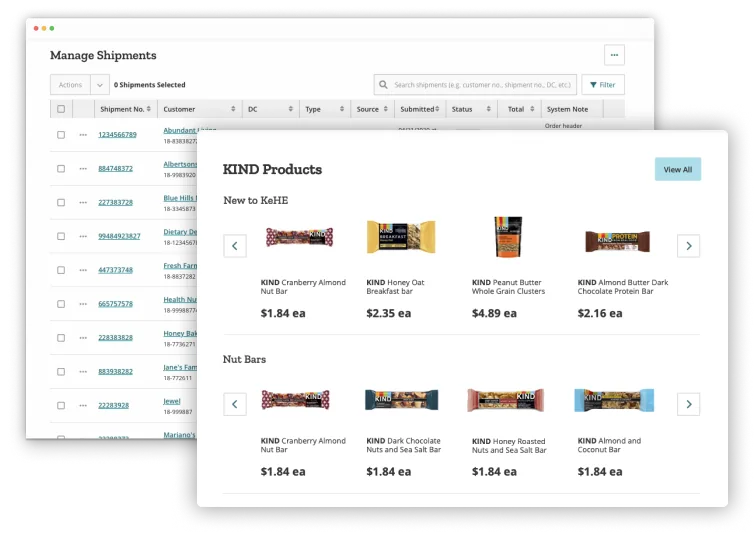Select the checkbox for shipment 447373748
This screenshot has width=754, height=533.
tap(61, 270)
